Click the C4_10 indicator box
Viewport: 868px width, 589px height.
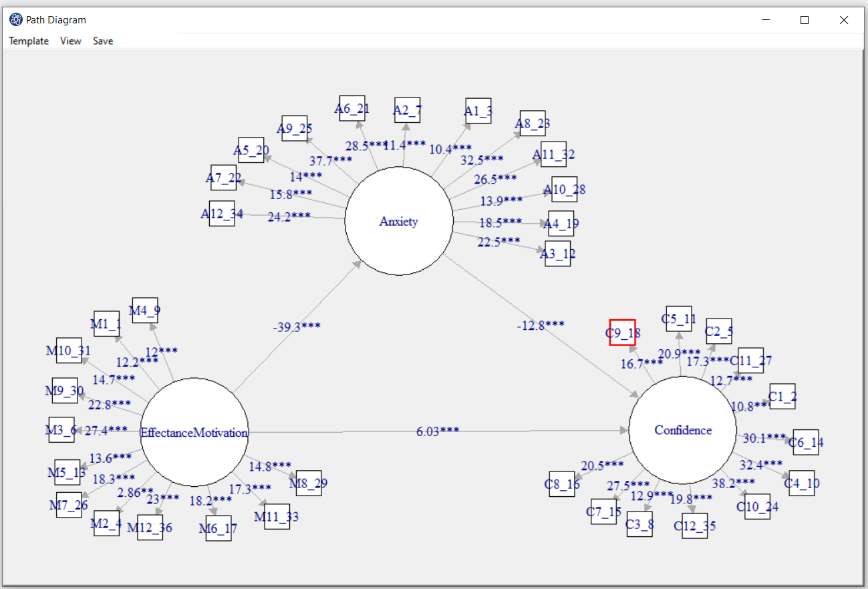pyautogui.click(x=802, y=483)
